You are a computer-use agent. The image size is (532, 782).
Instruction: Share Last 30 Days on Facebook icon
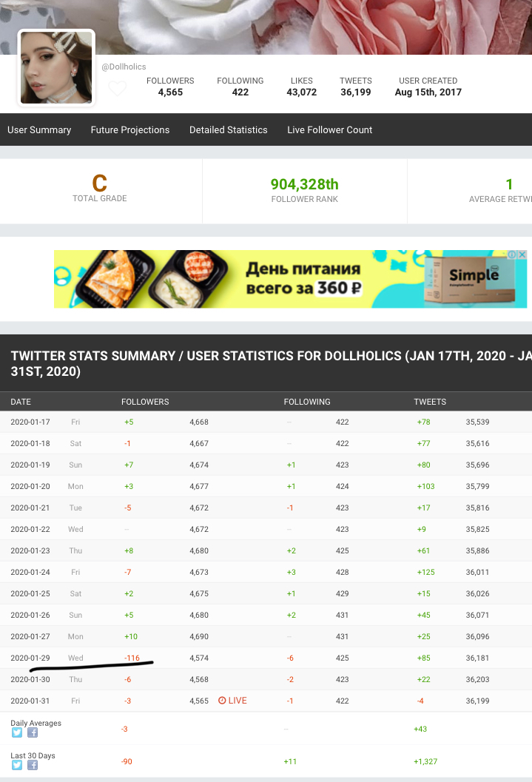33,765
